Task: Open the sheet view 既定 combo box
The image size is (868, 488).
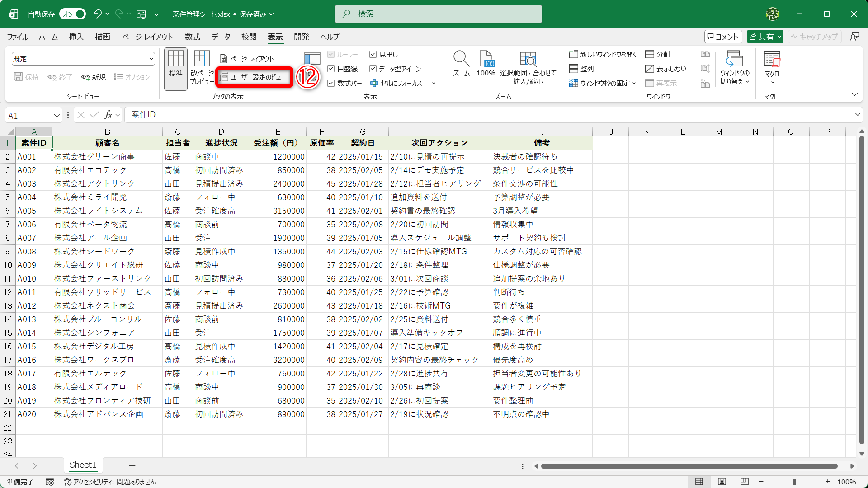Action: pyautogui.click(x=83, y=59)
